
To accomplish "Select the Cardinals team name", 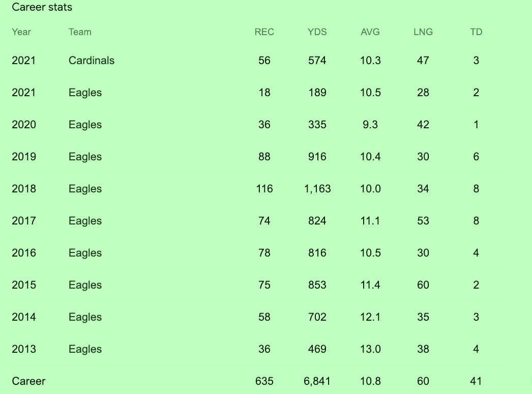I will [92, 61].
